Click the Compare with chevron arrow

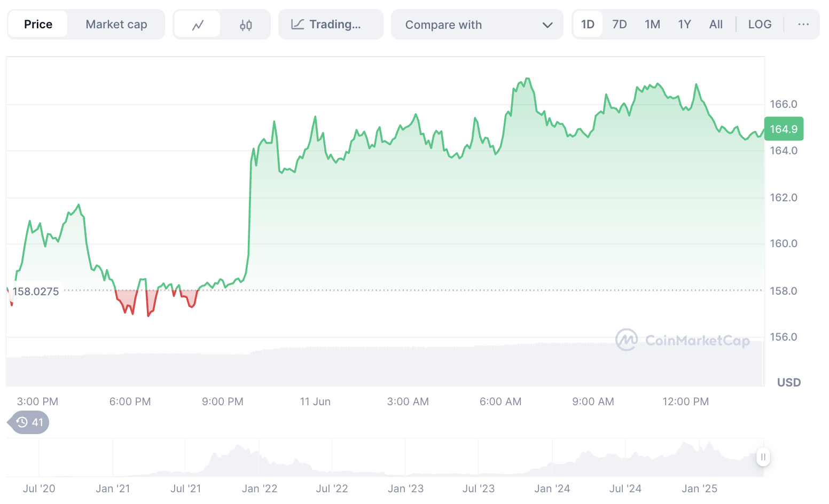tap(547, 25)
